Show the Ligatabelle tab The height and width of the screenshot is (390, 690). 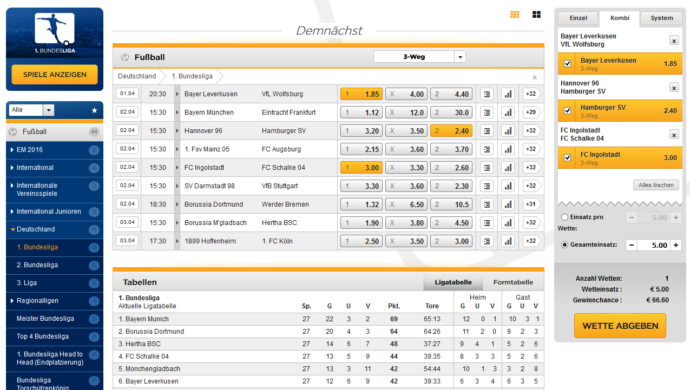453,282
